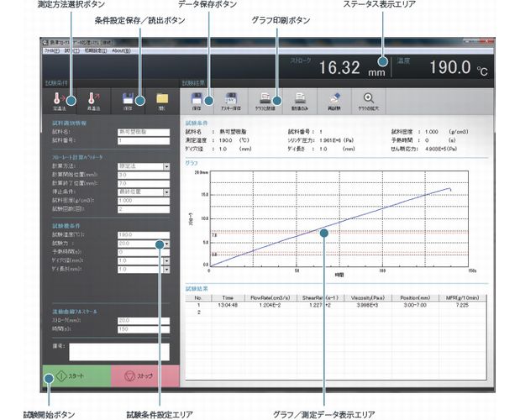This screenshot has height=420, width=520.
Task: Click the 再試験 retest icon
Action: pyautogui.click(x=334, y=101)
